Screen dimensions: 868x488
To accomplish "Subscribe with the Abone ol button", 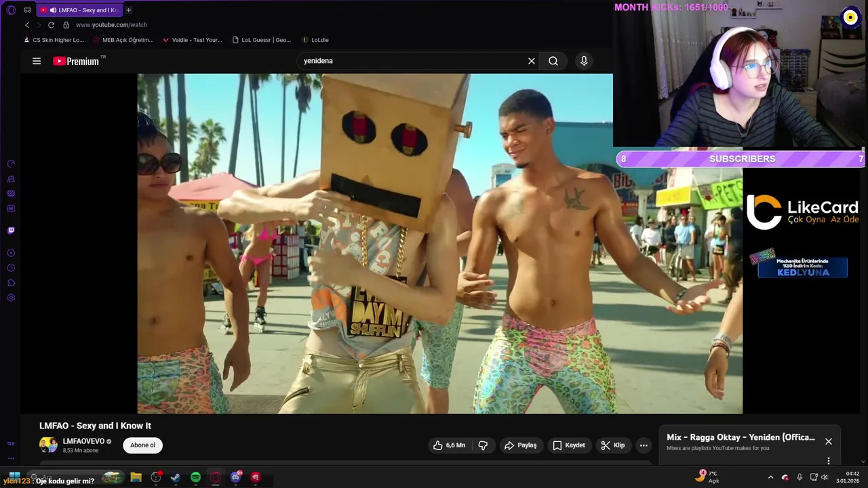I will tap(143, 445).
